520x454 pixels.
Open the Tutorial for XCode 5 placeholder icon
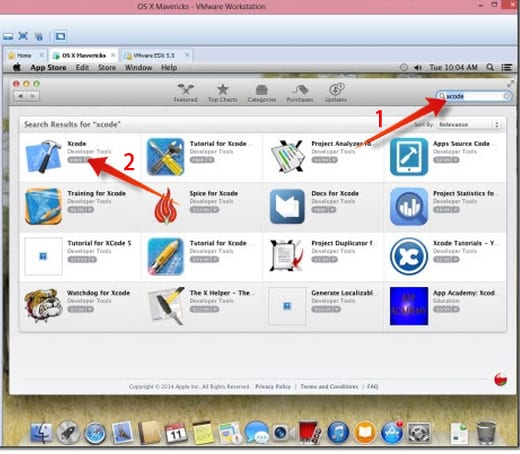coord(43,256)
